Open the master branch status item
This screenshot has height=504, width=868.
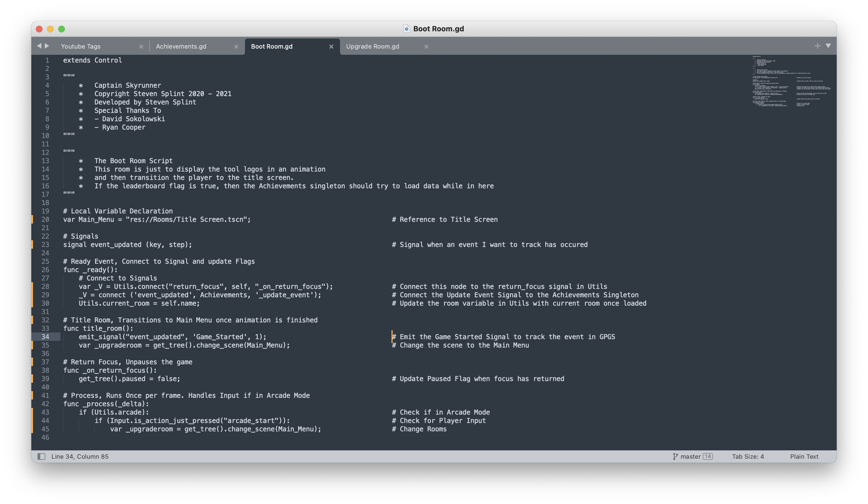(x=693, y=456)
